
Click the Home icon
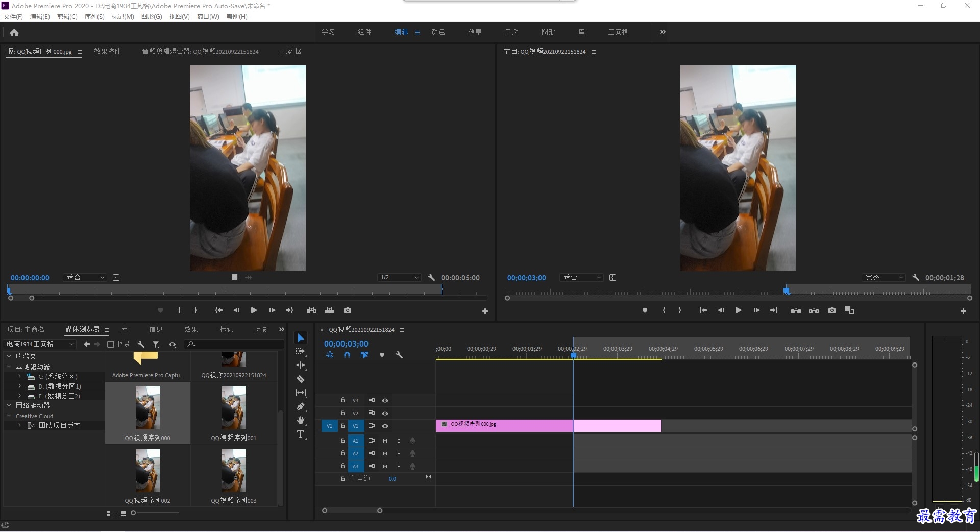[x=14, y=32]
